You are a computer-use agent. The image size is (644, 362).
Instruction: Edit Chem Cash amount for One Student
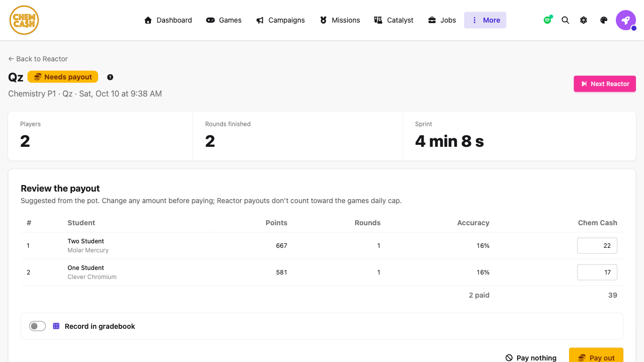pyautogui.click(x=597, y=273)
